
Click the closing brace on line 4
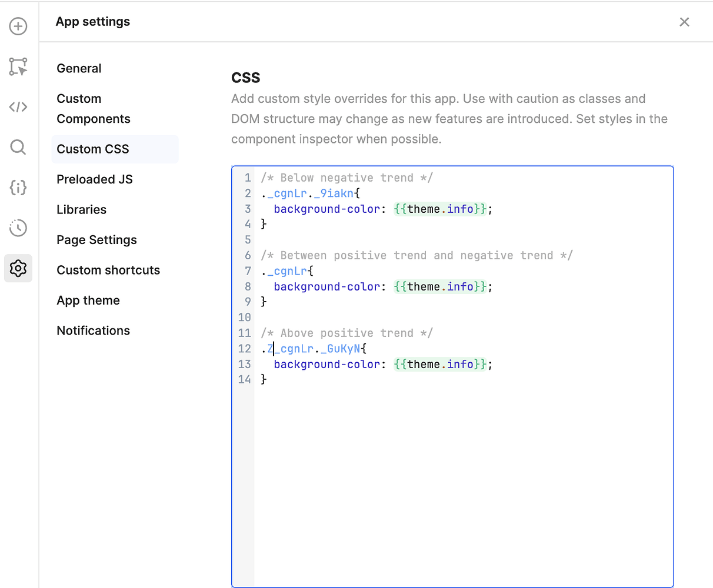coord(264,224)
